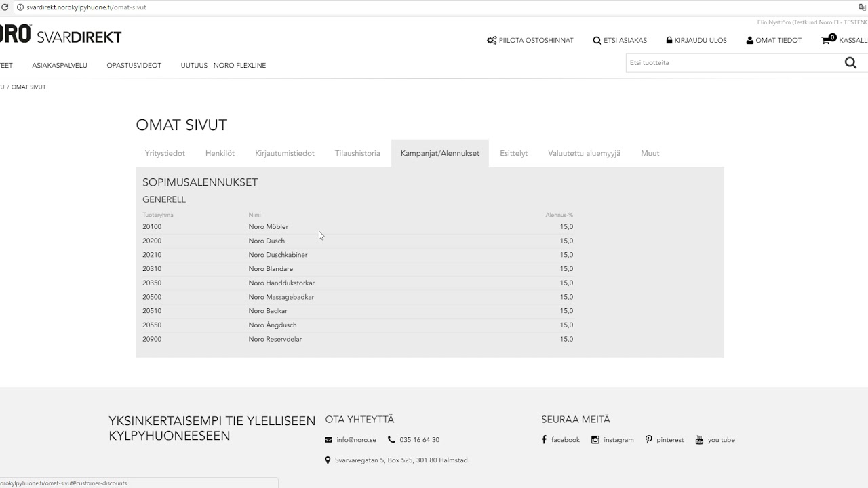Click product group 20550
This screenshot has width=868, height=488.
pyautogui.click(x=152, y=325)
